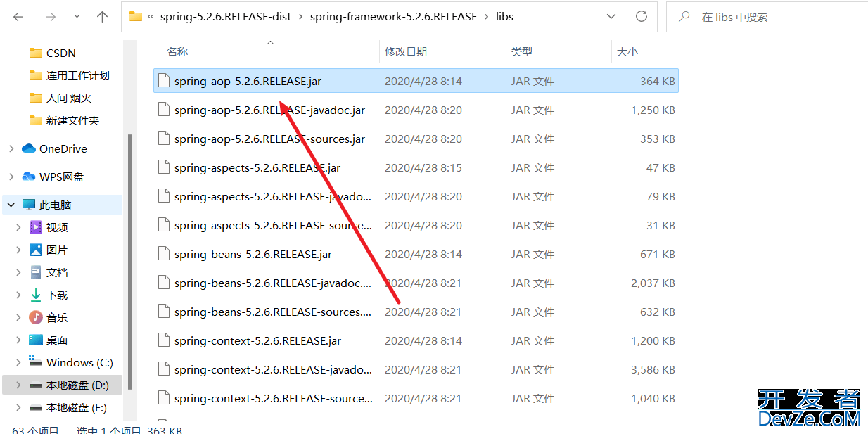The height and width of the screenshot is (434, 868).
Task: Click file icon of spring-beans-5.2.6.RELEASE-javadoc jar
Action: click(x=164, y=283)
